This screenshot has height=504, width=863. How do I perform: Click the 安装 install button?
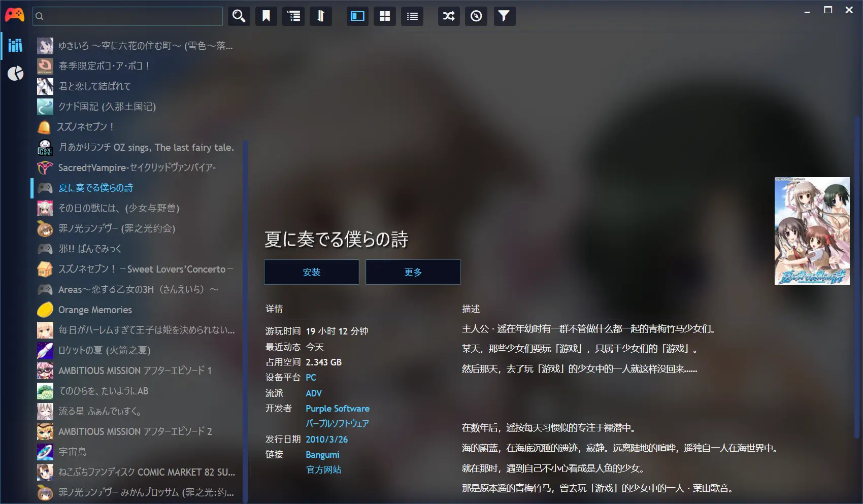(311, 272)
